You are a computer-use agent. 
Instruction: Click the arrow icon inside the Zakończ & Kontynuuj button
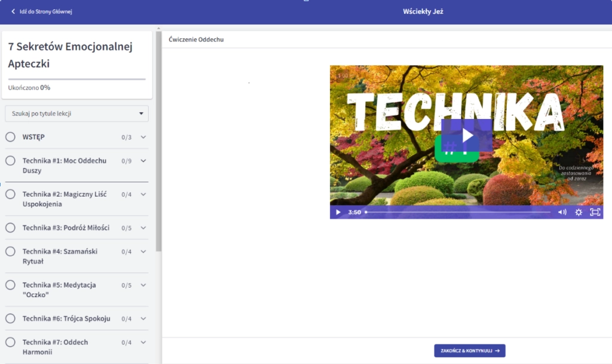pos(497,351)
